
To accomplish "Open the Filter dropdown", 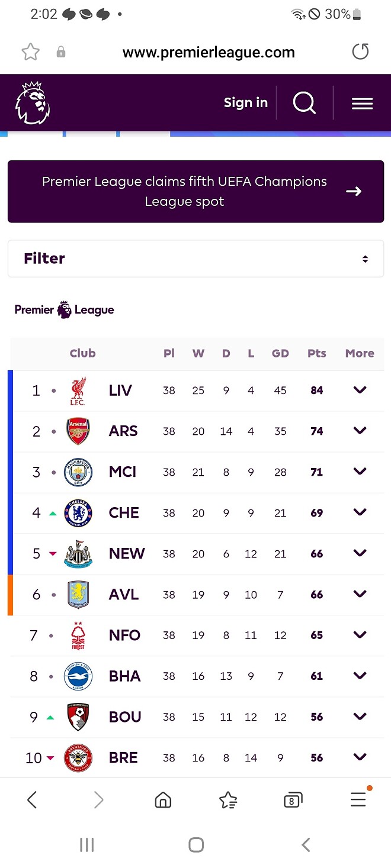I will click(195, 258).
